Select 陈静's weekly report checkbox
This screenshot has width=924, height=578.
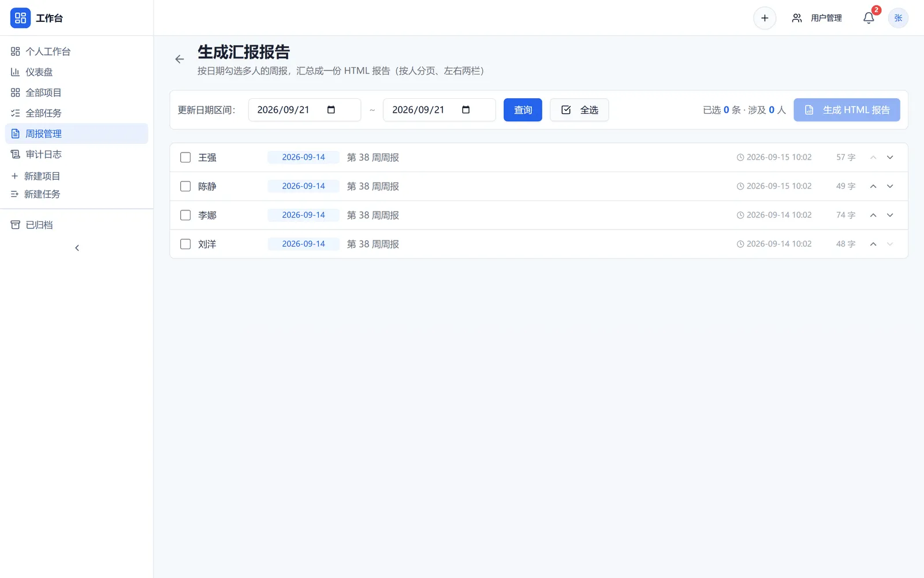coord(185,186)
